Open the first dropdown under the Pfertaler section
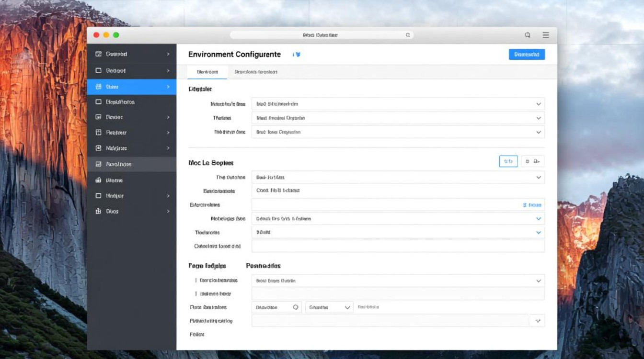 [x=398, y=104]
